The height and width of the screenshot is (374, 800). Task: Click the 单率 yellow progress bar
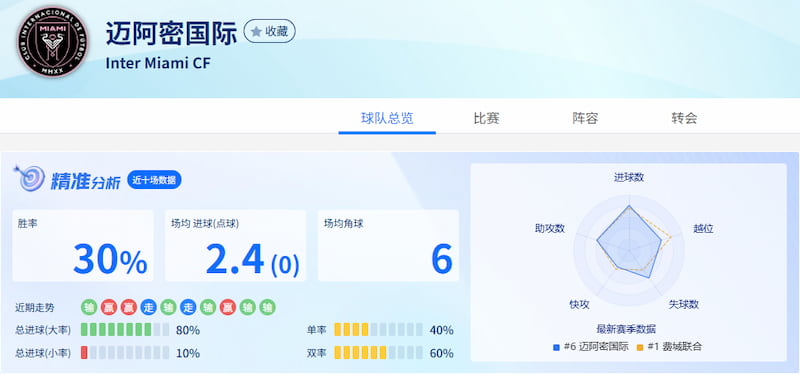(379, 330)
